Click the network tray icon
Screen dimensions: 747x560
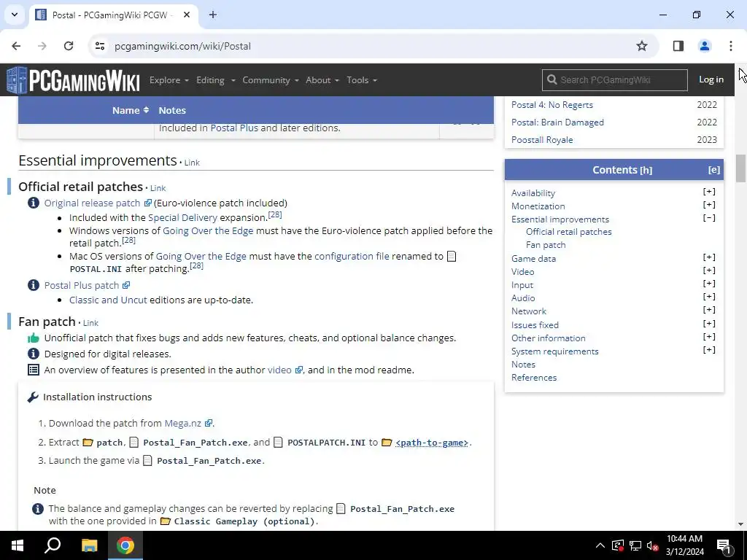pyautogui.click(x=635, y=545)
